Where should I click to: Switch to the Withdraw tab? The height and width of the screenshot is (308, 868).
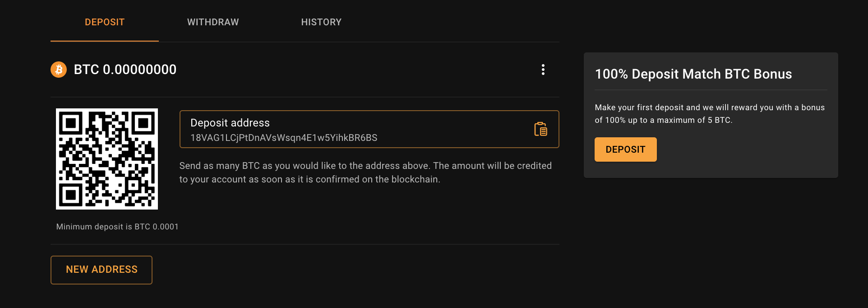[213, 22]
